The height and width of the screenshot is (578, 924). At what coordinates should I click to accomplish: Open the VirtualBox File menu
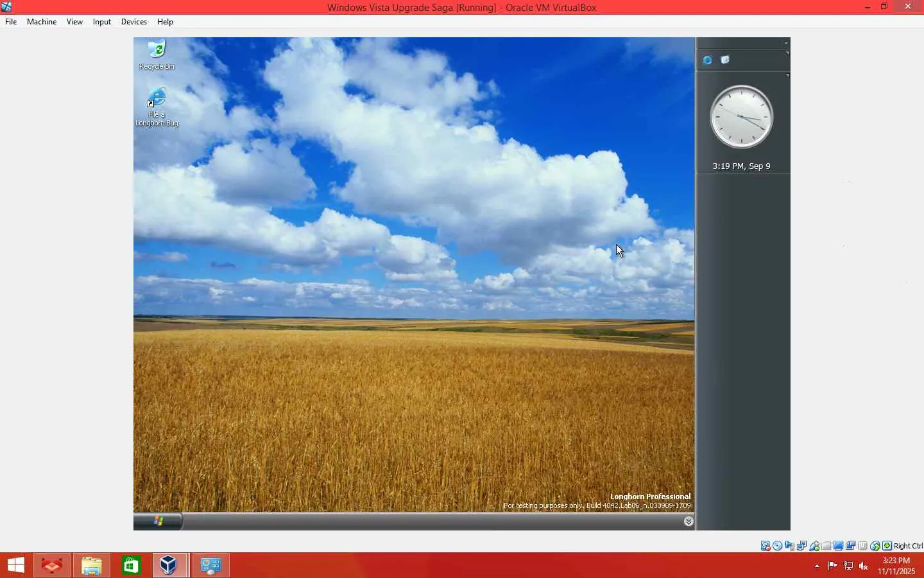click(11, 22)
